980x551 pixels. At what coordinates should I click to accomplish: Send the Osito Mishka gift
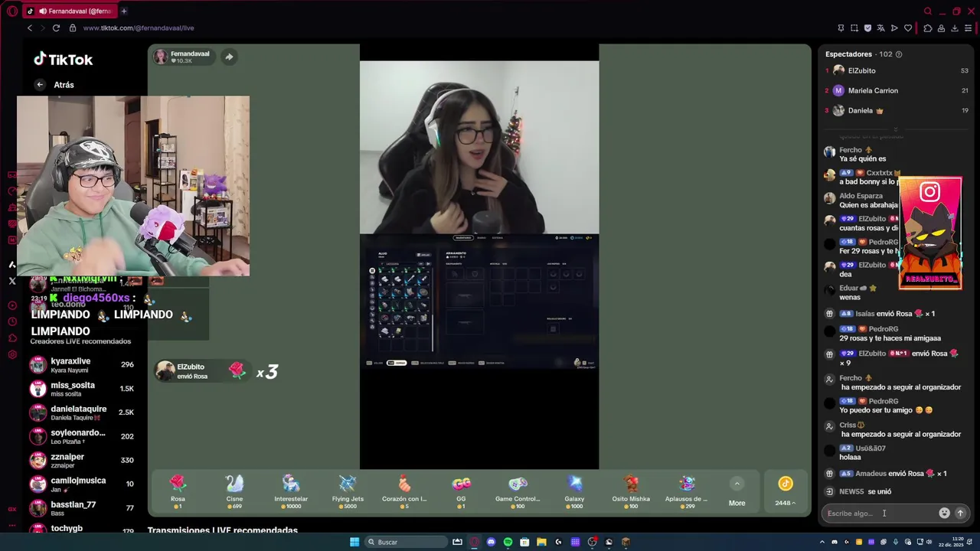[631, 491]
